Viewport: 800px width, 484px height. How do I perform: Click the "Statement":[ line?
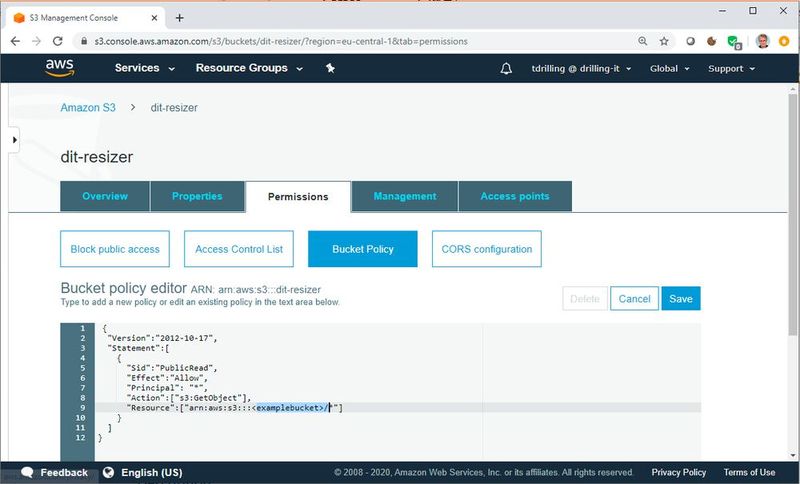[138, 348]
